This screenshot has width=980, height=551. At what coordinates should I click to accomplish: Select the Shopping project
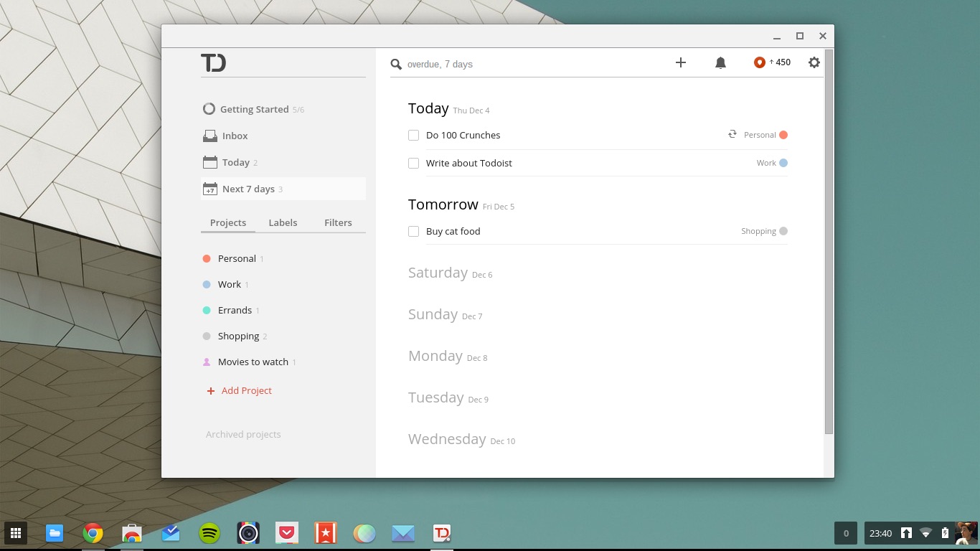pyautogui.click(x=238, y=336)
